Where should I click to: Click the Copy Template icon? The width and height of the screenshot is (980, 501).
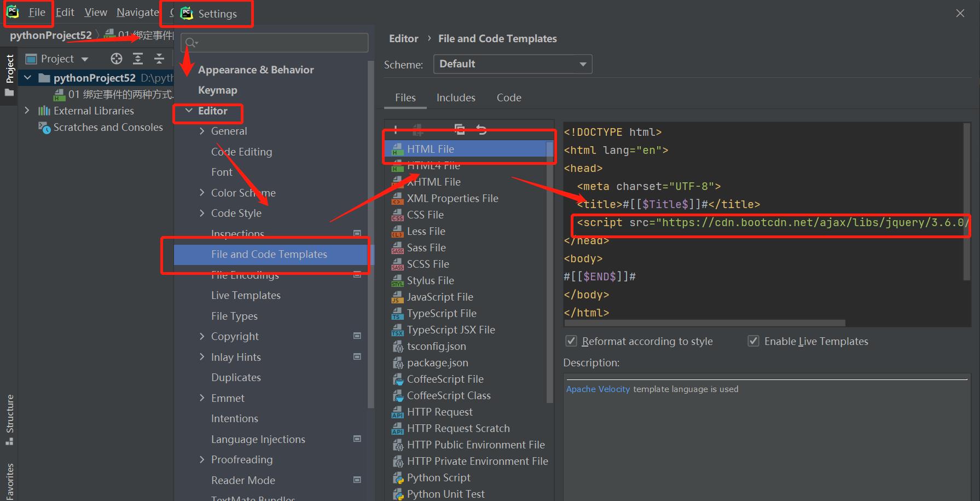pos(460,129)
